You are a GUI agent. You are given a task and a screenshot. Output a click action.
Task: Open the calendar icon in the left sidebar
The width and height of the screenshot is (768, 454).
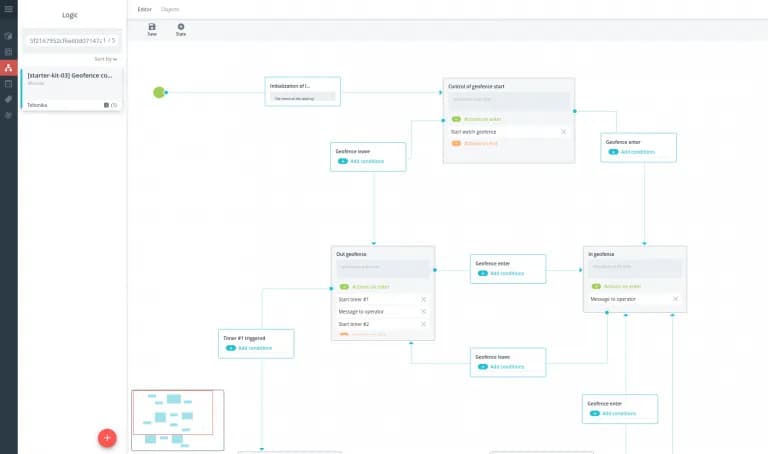click(8, 84)
